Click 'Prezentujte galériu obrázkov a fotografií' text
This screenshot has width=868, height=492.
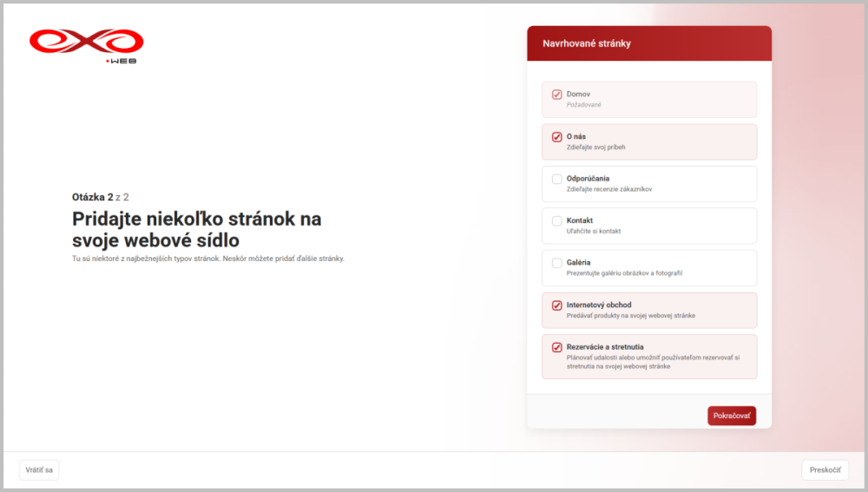tap(624, 273)
